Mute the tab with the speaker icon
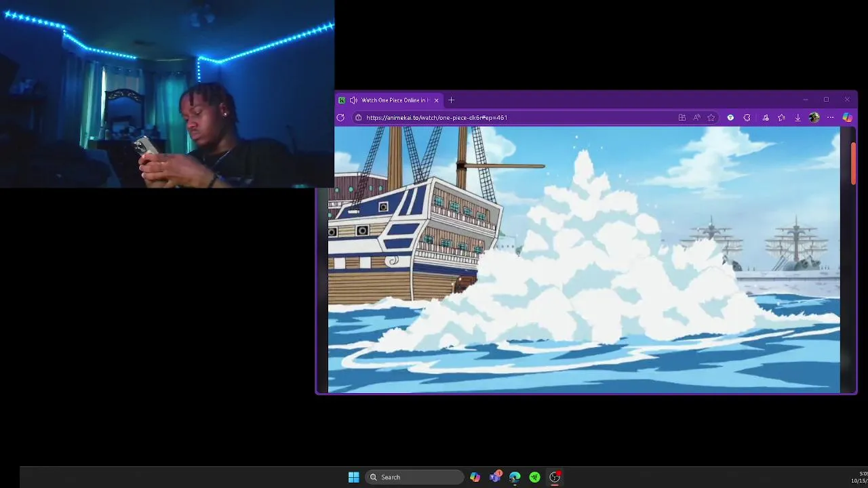Screen dimensions: 868x488 pos(353,100)
